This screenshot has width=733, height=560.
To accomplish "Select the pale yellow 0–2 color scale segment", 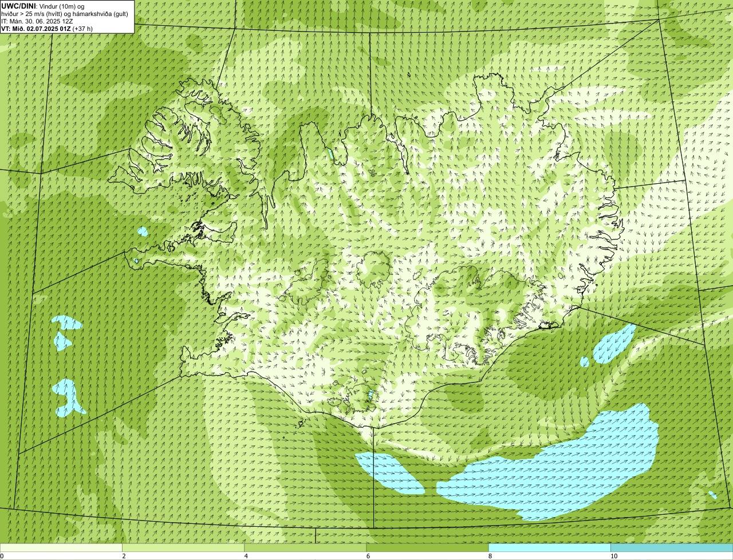I will [61, 548].
